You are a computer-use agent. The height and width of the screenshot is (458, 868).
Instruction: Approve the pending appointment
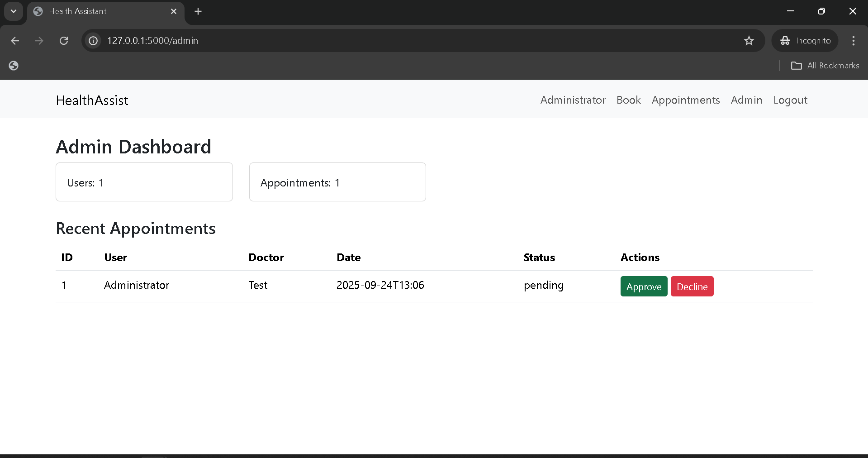tap(644, 286)
